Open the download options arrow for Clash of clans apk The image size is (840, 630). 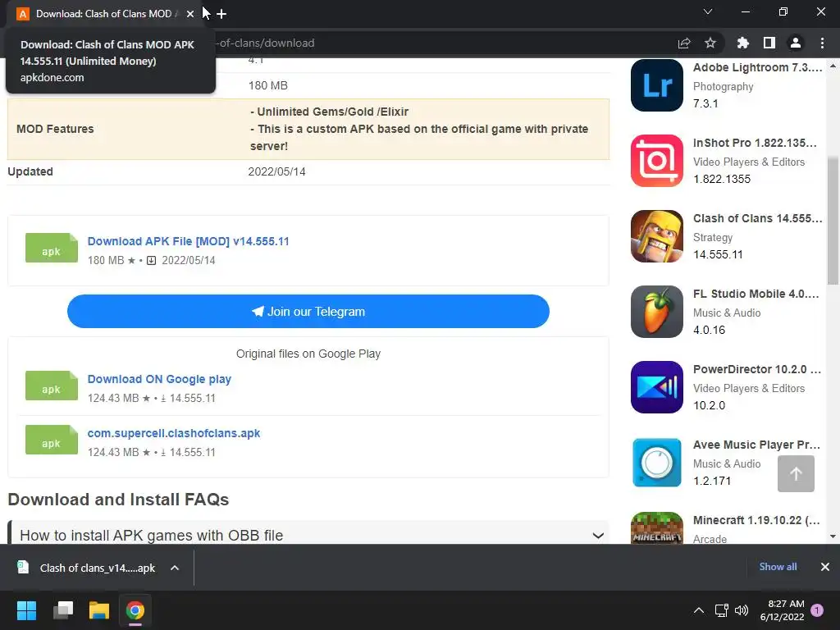(x=175, y=568)
